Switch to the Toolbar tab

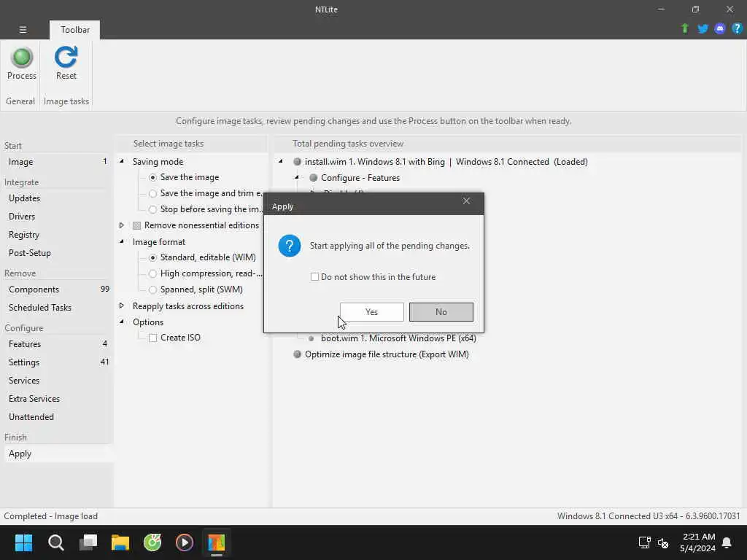pyautogui.click(x=75, y=29)
